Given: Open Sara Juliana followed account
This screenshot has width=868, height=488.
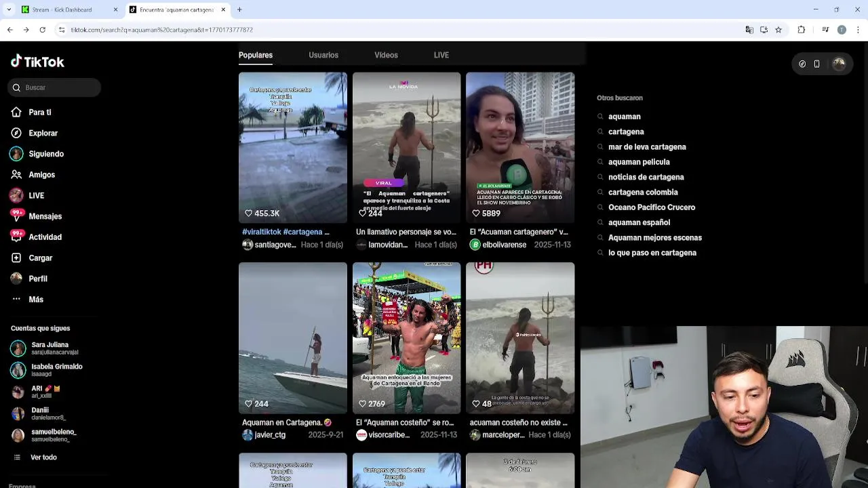Looking at the screenshot, I should point(45,348).
